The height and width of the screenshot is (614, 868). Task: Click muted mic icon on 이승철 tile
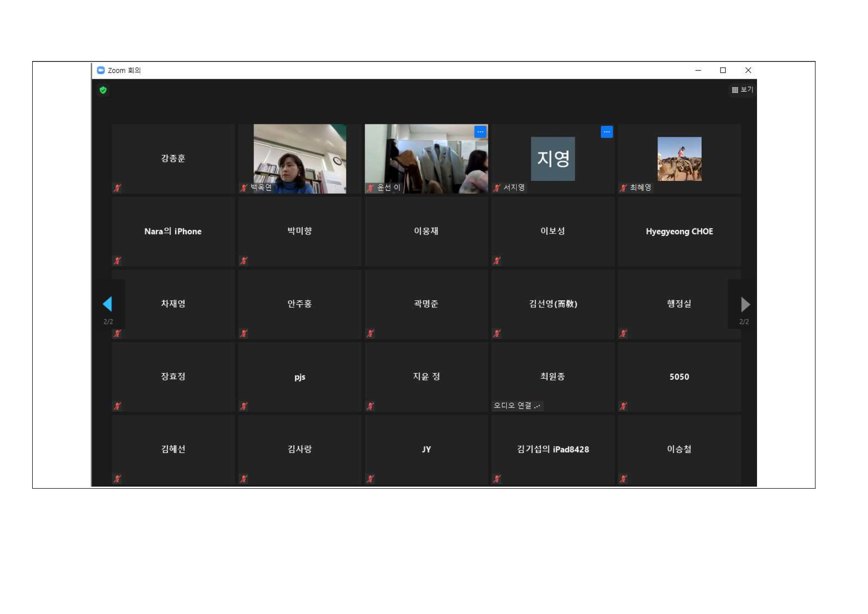click(623, 479)
